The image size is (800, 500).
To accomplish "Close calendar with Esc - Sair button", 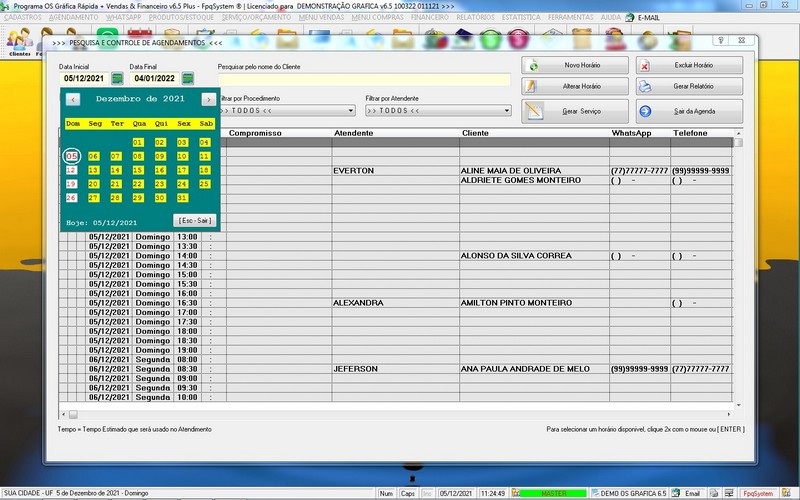I will point(195,220).
